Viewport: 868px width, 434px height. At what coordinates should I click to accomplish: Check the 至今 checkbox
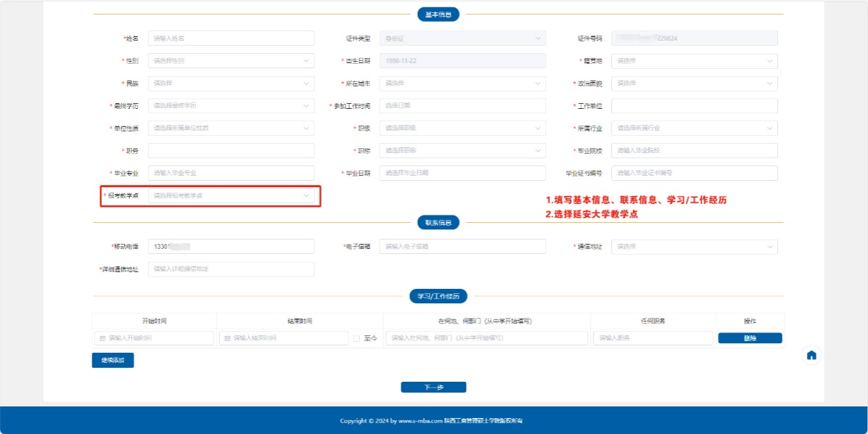356,338
